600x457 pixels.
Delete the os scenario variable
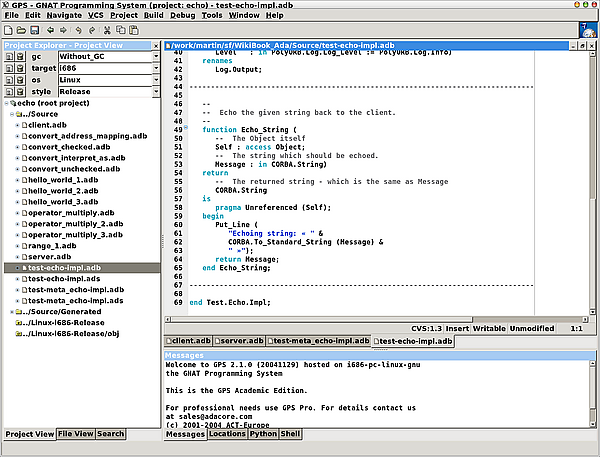(x=20, y=80)
